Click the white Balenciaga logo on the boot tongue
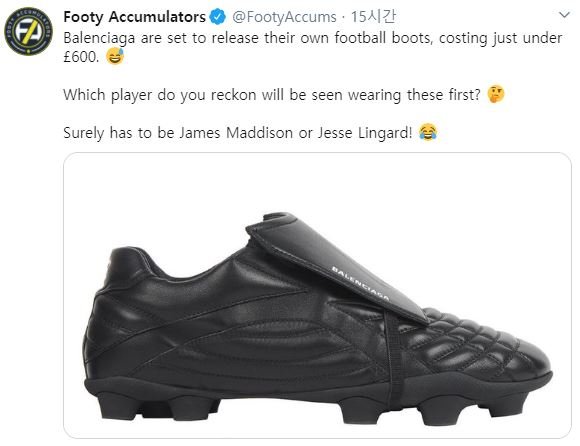 pyautogui.click(x=360, y=283)
